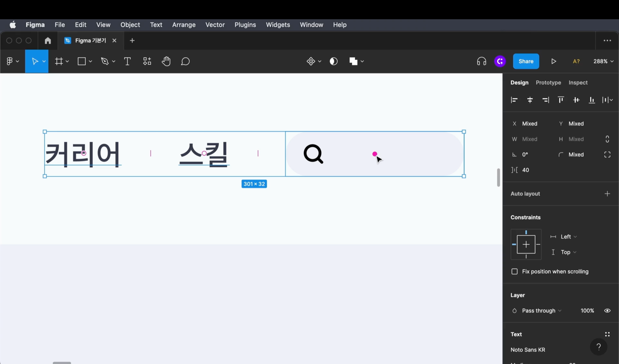Click the Share button
This screenshot has width=619, height=364.
coord(526,61)
